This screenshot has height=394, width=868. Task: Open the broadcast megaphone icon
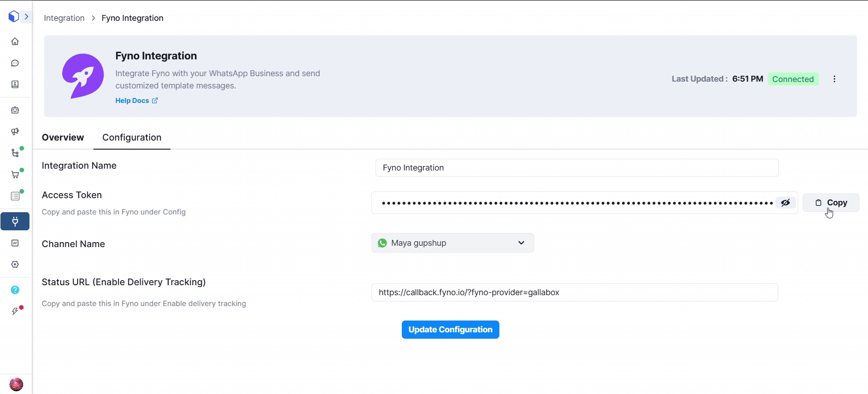pos(15,131)
